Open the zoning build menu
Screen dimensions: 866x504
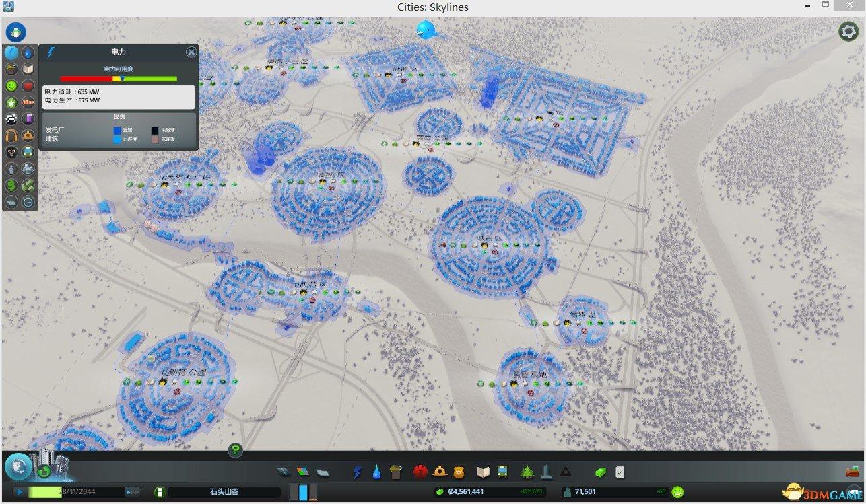302,472
